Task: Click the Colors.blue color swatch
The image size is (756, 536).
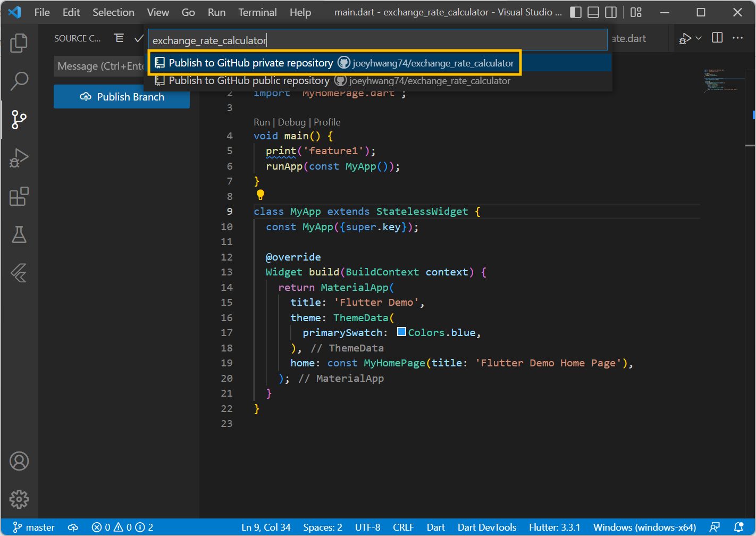Action: [401, 332]
